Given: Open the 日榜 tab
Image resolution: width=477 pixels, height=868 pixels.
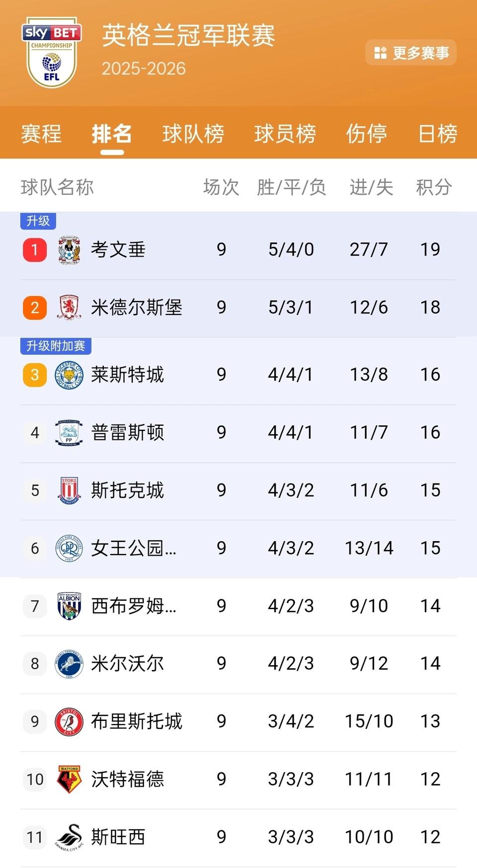Looking at the screenshot, I should [437, 134].
